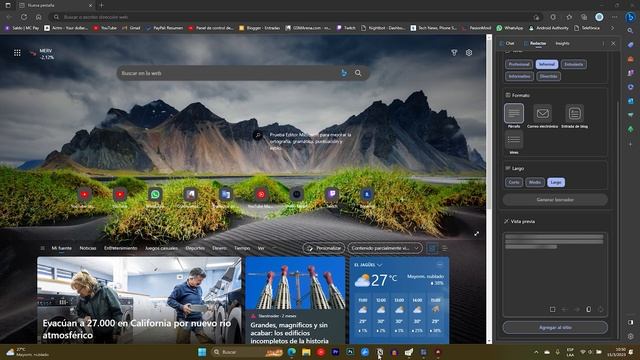Open the Outlook sidebar icon

pyautogui.click(x=631, y=101)
